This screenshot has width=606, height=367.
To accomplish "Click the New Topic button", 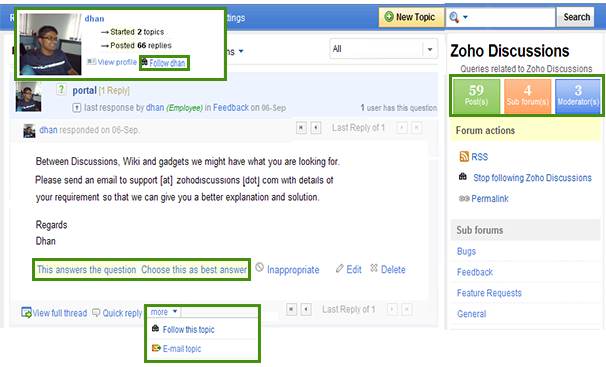I will pos(411,17).
